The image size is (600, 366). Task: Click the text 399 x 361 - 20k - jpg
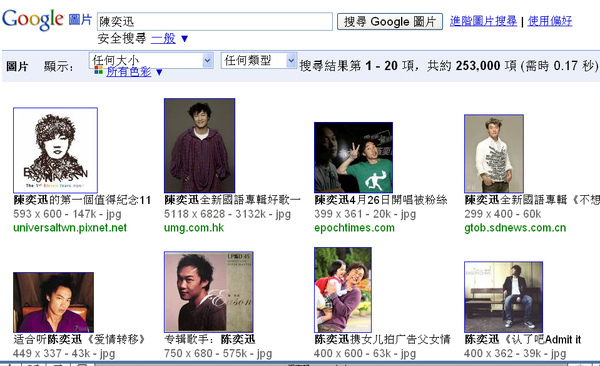tap(365, 214)
